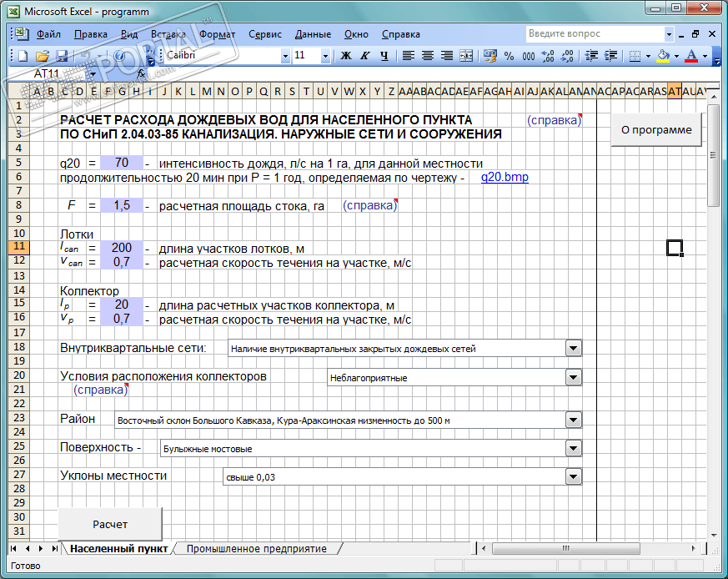Increase indent
Screen dimensions: 728x579
click(x=610, y=56)
